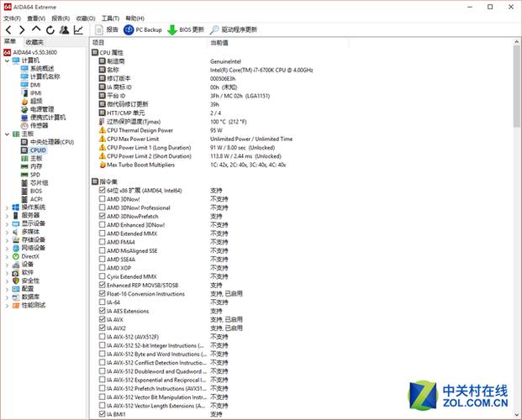Select 芯片组 chipset item
Image resolution: width=522 pixels, height=420 pixels.
coord(34,183)
